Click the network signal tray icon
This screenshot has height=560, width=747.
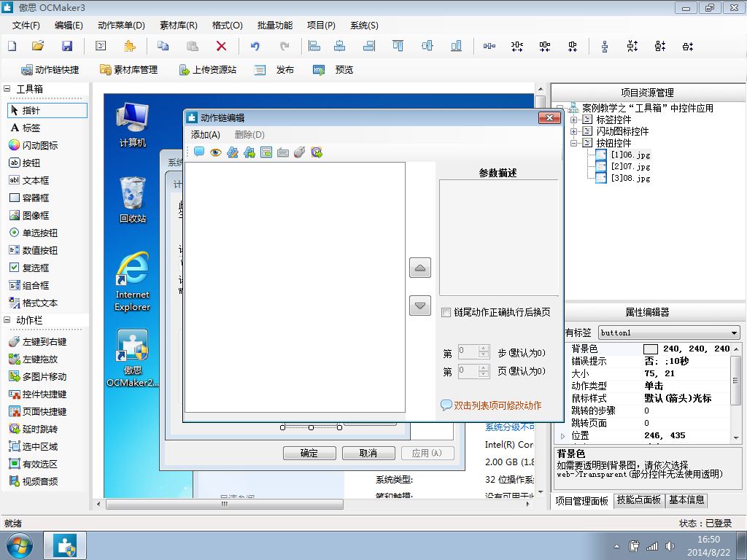click(651, 546)
